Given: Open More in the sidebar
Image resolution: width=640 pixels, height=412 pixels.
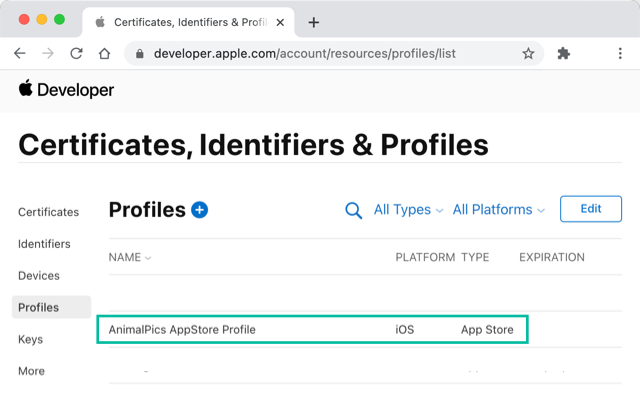Looking at the screenshot, I should click(31, 371).
